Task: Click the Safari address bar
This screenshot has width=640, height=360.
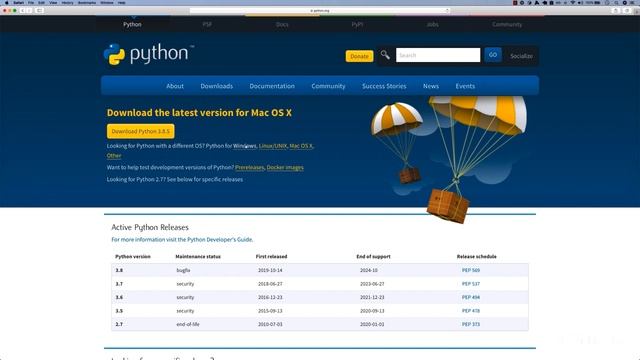Action: (x=320, y=10)
